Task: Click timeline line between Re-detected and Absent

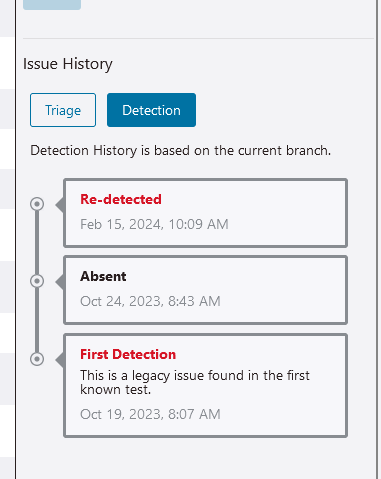Action: (37, 242)
